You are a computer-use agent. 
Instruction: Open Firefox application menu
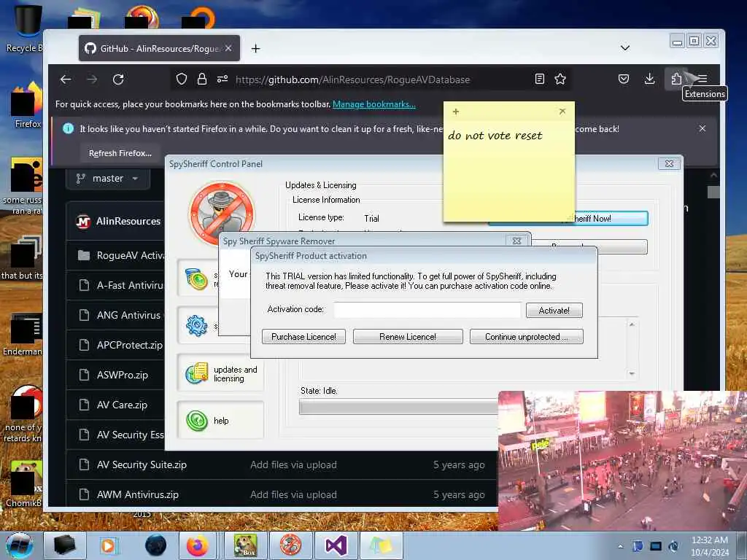[x=703, y=79]
